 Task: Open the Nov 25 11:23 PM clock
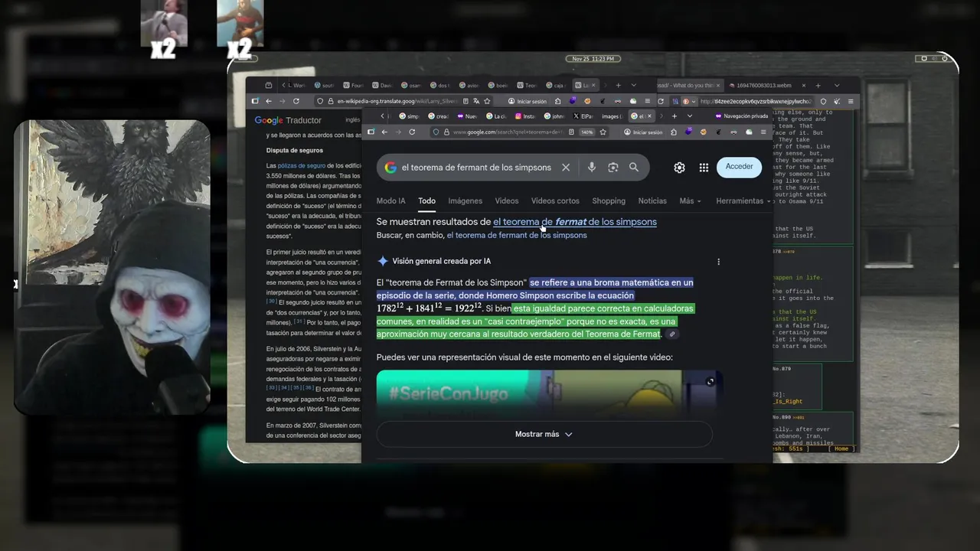click(593, 59)
